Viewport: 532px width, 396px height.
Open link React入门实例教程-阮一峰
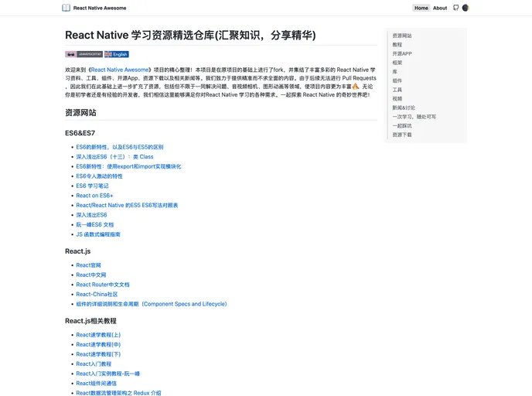pyautogui.click(x=108, y=374)
